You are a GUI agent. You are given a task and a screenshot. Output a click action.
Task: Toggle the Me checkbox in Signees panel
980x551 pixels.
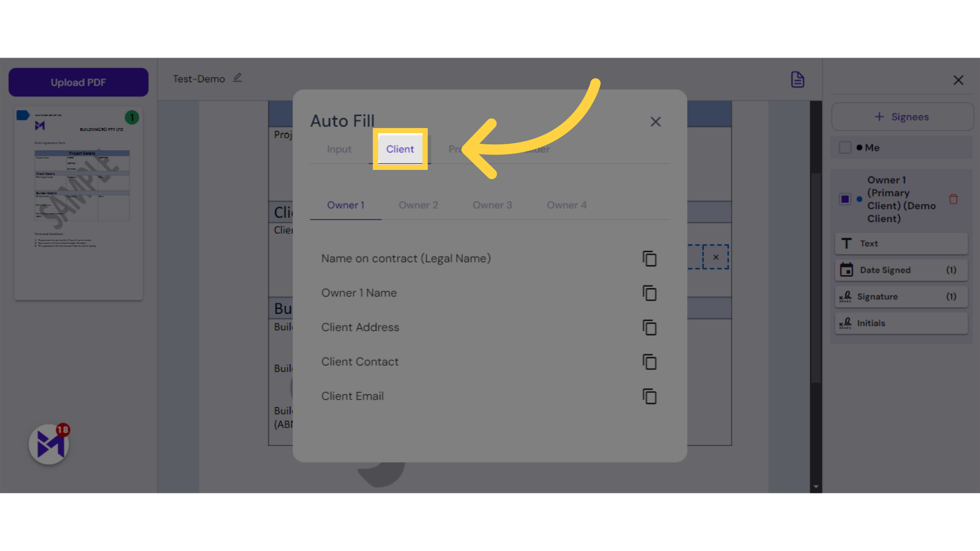[x=845, y=147]
